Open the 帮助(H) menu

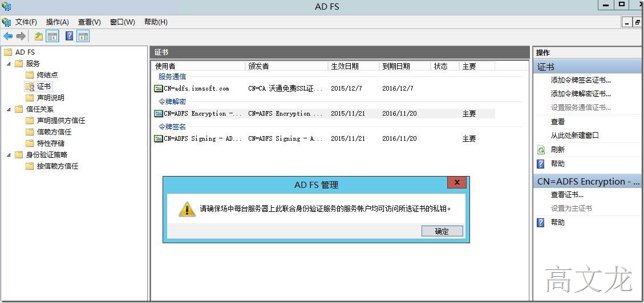click(x=156, y=22)
